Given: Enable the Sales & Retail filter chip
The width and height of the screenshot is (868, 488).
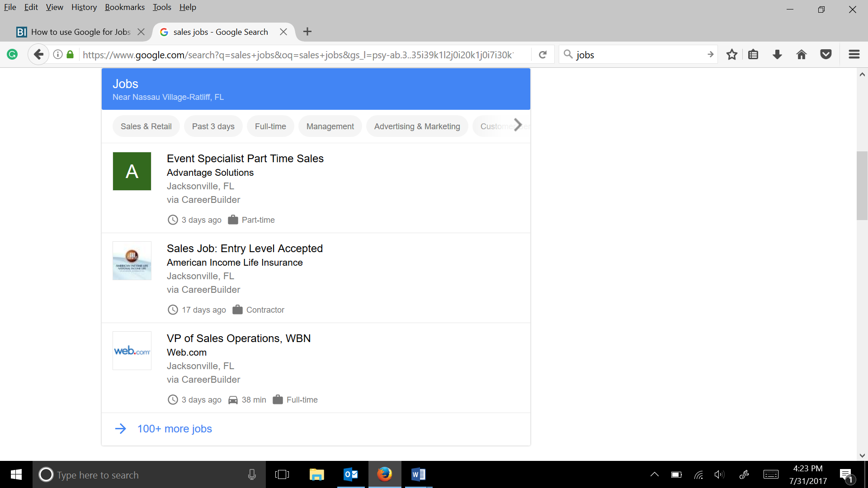Looking at the screenshot, I should tap(146, 127).
